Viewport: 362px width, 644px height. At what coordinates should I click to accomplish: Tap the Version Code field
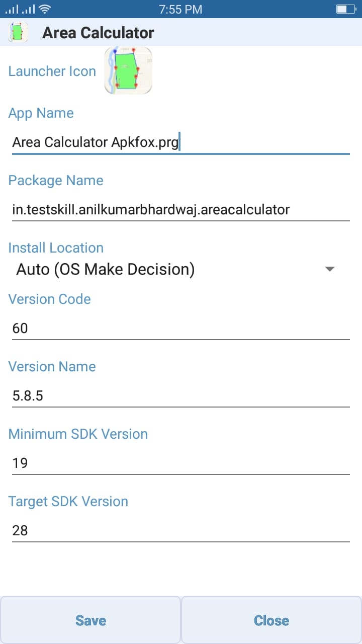pyautogui.click(x=180, y=329)
